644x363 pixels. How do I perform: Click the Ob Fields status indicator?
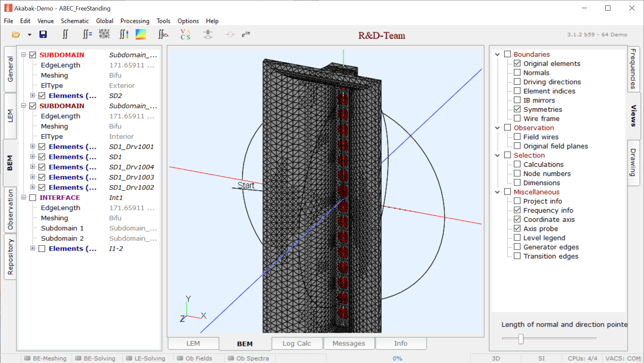tap(195, 358)
